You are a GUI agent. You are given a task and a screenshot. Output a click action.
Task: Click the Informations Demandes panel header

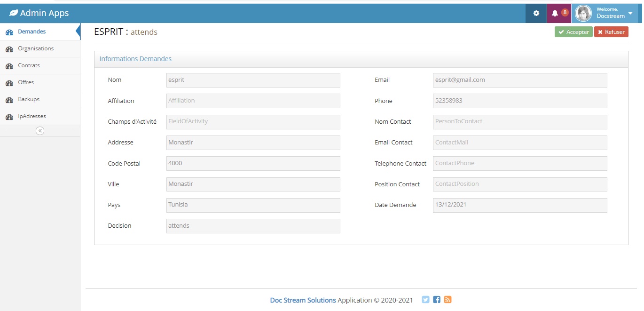pyautogui.click(x=361, y=59)
